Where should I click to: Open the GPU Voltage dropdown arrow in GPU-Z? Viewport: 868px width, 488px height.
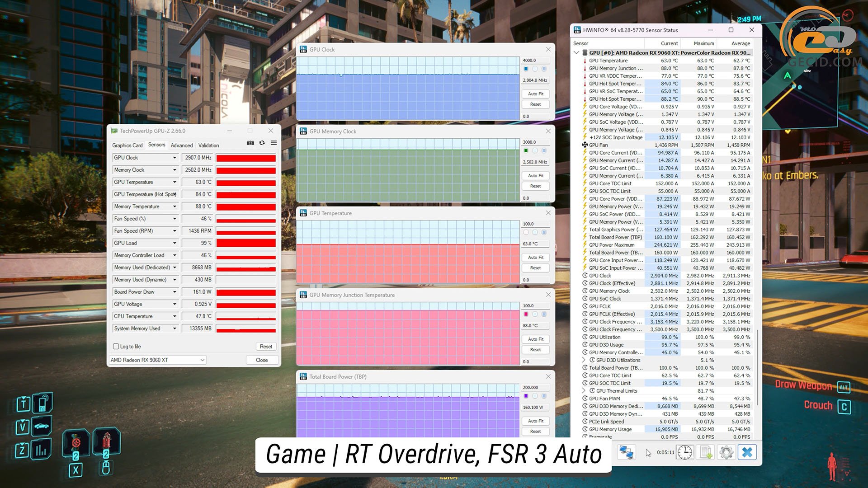tap(175, 304)
